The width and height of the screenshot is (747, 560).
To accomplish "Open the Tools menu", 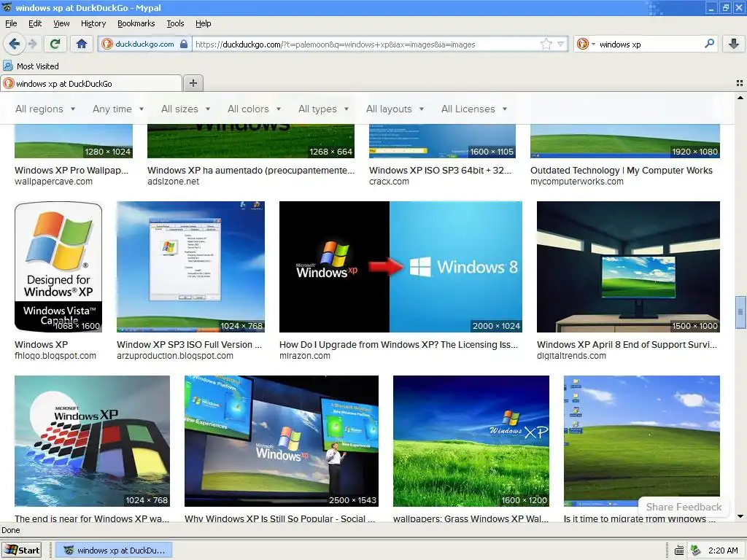I will tap(175, 23).
